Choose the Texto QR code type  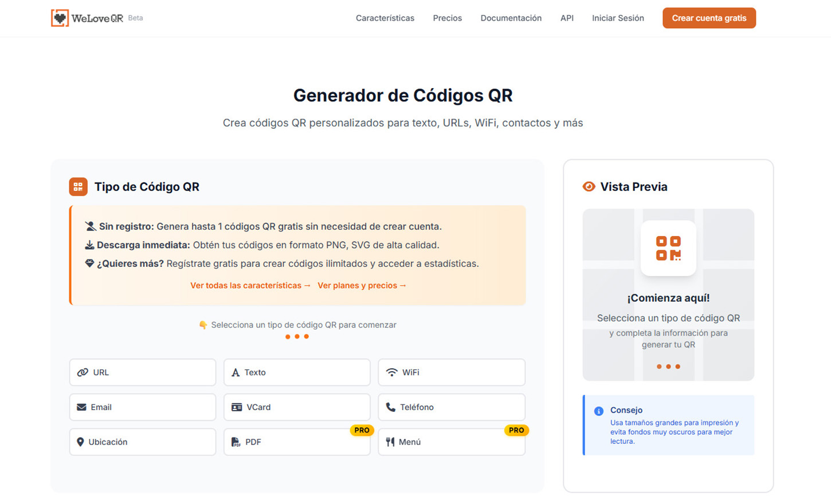coord(297,372)
